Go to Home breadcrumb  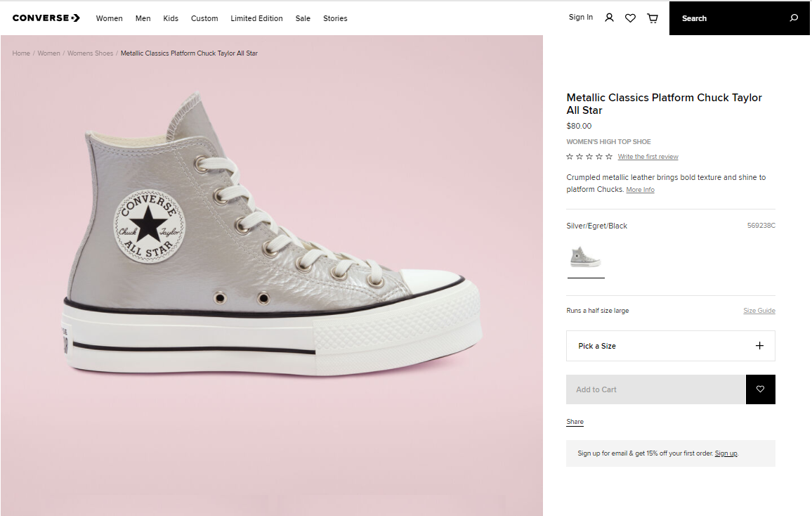(x=21, y=53)
